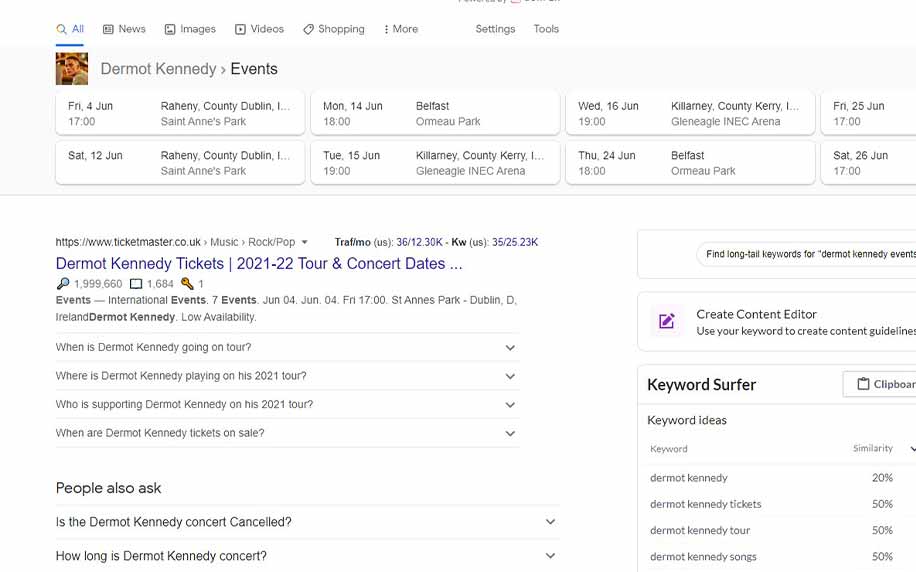Open the Videos search tab
This screenshot has height=572, width=916.
pyautogui.click(x=259, y=29)
